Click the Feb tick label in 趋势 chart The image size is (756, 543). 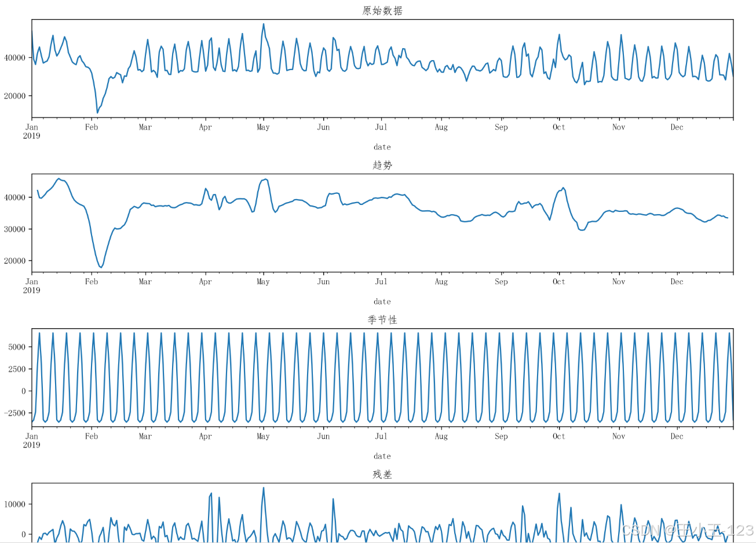pyautogui.click(x=92, y=282)
